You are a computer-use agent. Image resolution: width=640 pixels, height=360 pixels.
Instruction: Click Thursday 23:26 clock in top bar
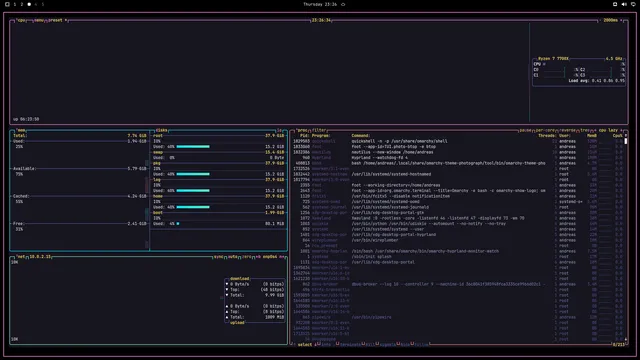point(320,4)
